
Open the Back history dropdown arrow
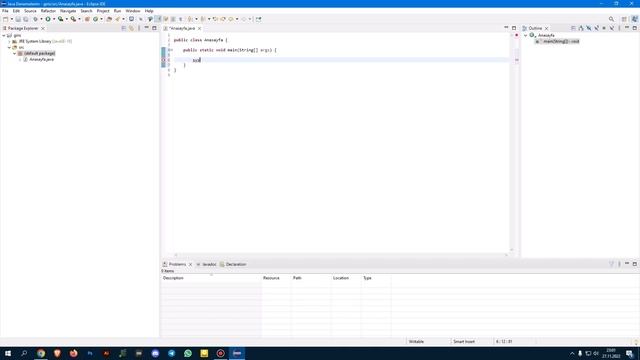[237, 19]
